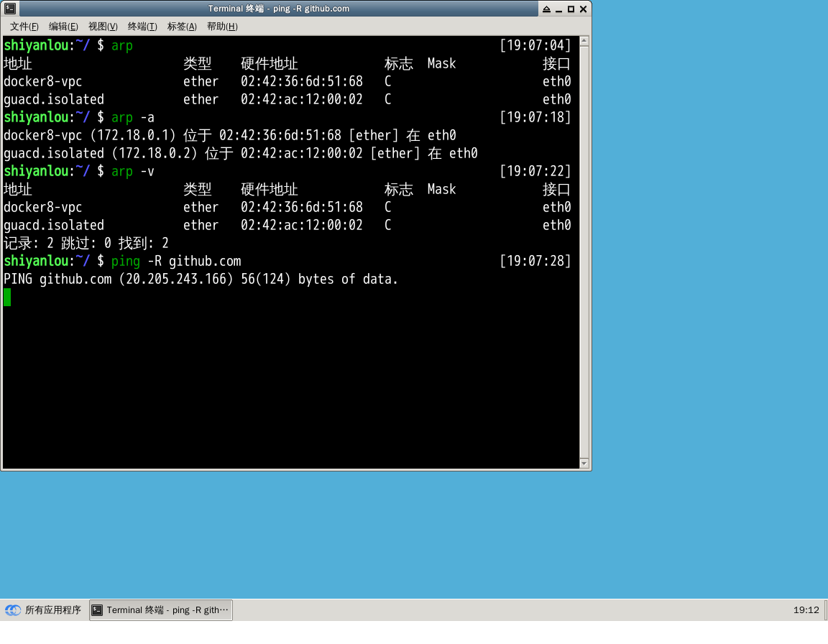Open the 视图(V) menu
The height and width of the screenshot is (644, 828).
[103, 27]
